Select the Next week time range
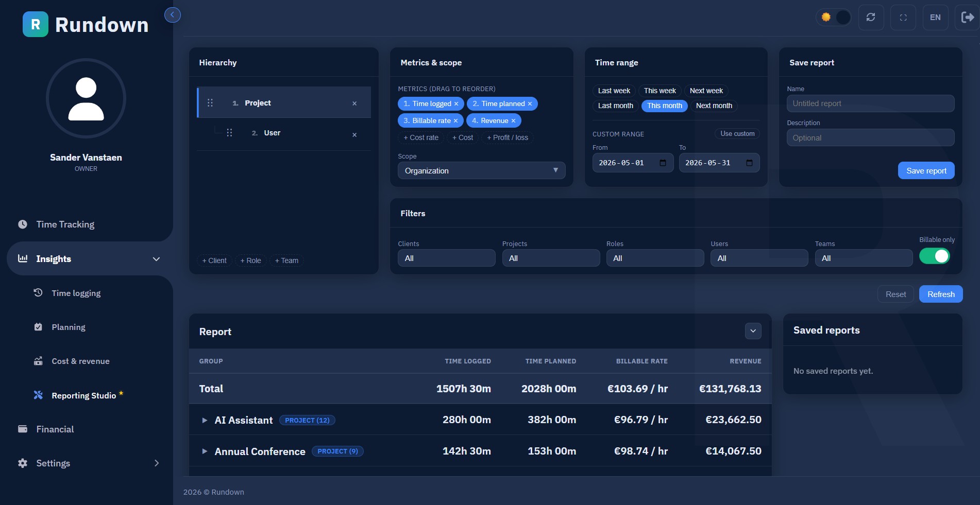Image resolution: width=980 pixels, height=505 pixels. tap(706, 91)
